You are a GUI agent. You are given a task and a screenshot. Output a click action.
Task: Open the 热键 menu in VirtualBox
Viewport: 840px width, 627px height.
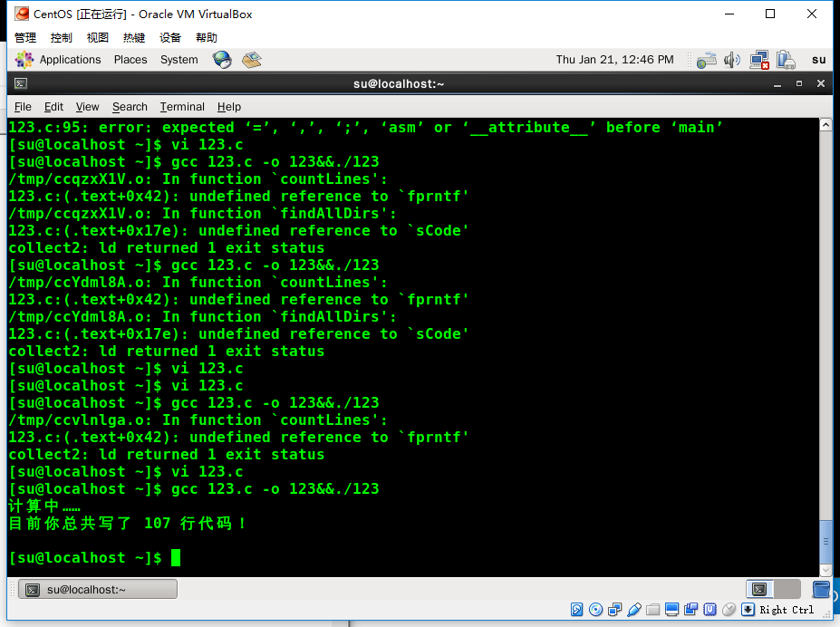click(134, 37)
